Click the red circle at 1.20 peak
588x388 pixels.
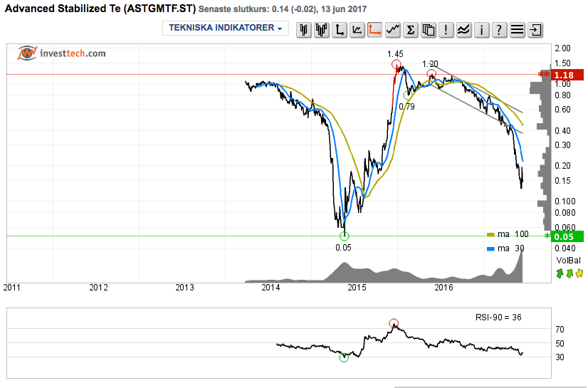pos(431,73)
